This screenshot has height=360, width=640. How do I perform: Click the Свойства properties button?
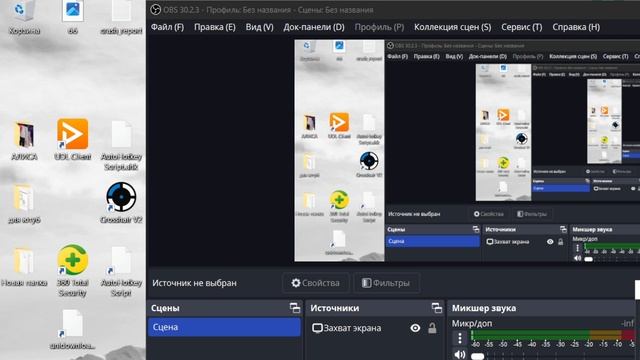pyautogui.click(x=316, y=283)
